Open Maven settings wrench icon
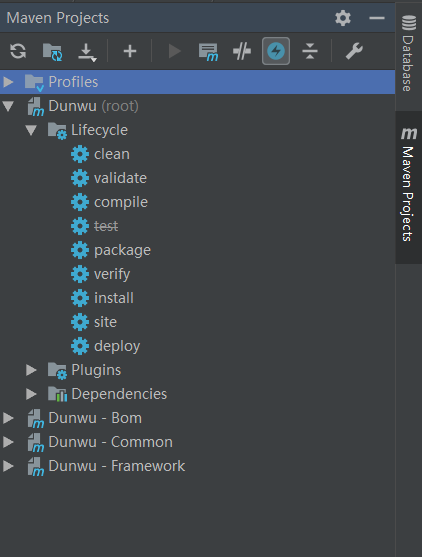 354,51
